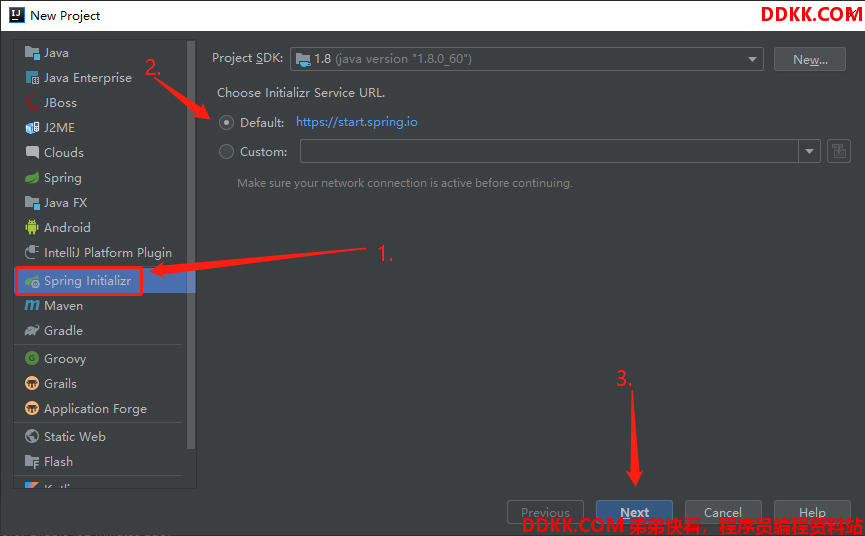Close the New Project dialog
865x536 pixels.
point(853,15)
